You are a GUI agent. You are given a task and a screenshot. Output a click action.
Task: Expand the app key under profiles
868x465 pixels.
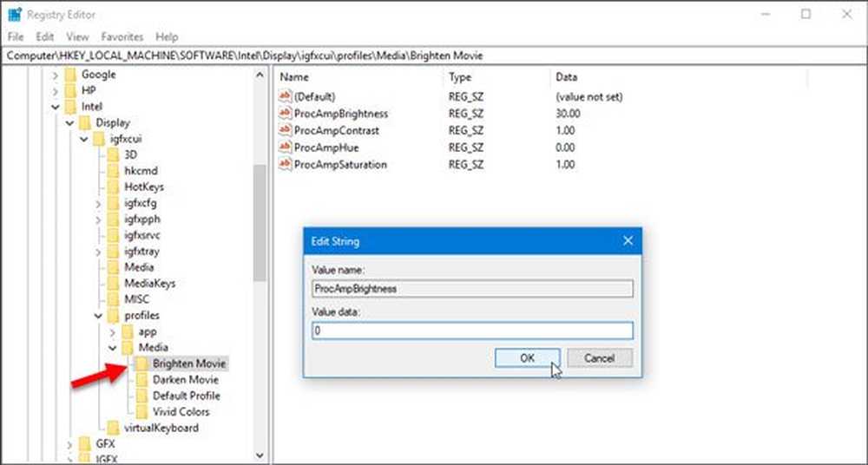[113, 332]
